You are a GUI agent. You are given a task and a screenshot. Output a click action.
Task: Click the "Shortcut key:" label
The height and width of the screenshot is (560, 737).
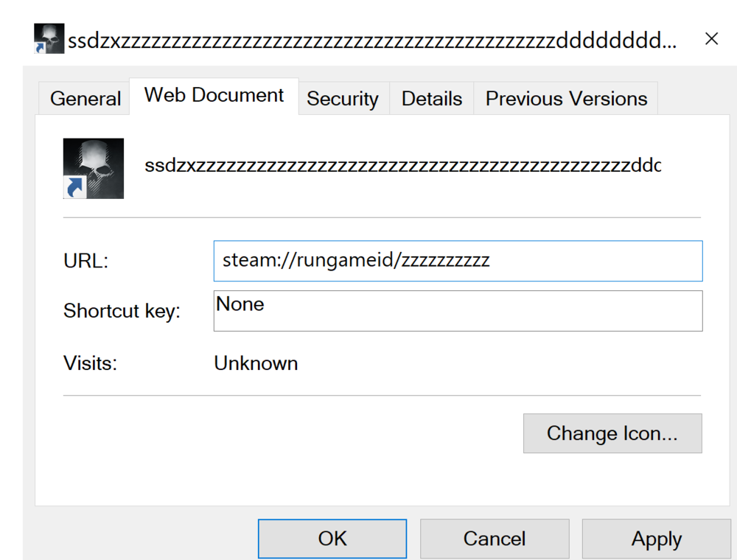122,311
